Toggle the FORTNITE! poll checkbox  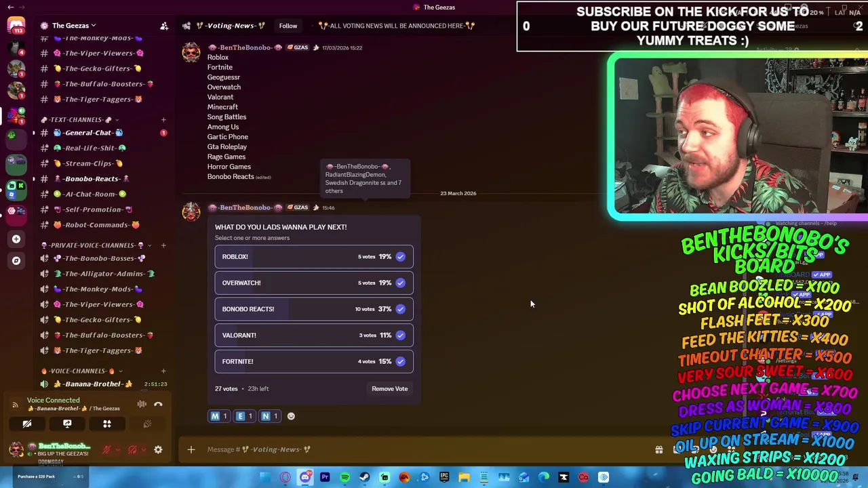[x=401, y=361]
